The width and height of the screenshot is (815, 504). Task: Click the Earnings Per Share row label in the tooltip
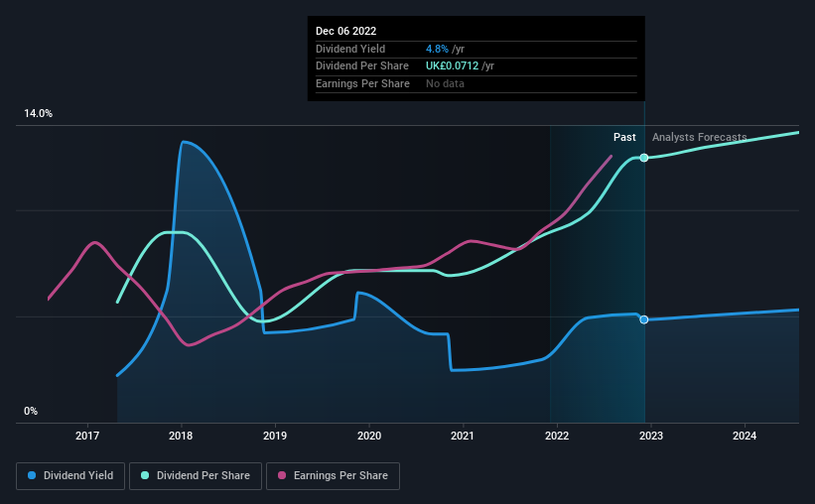click(x=362, y=83)
